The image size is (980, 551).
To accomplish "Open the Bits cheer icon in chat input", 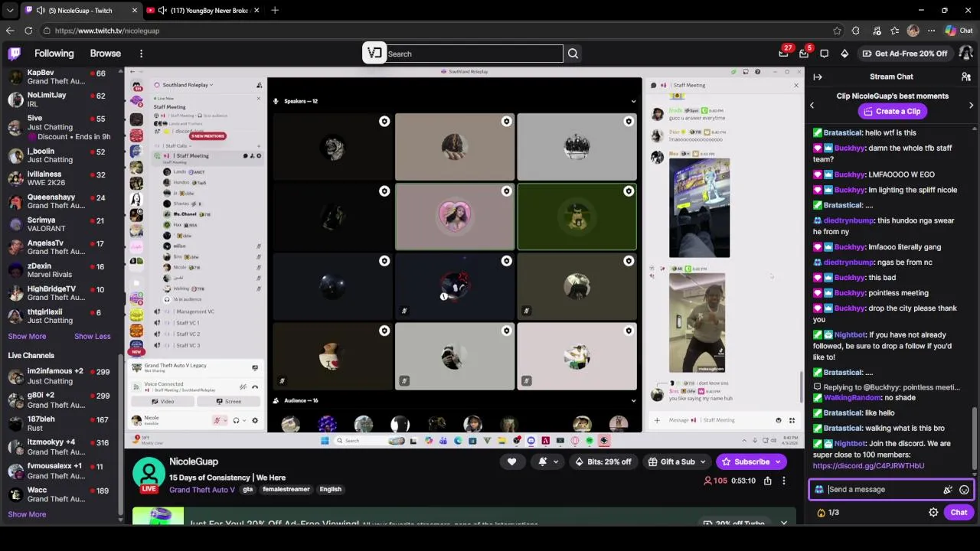I will click(948, 490).
